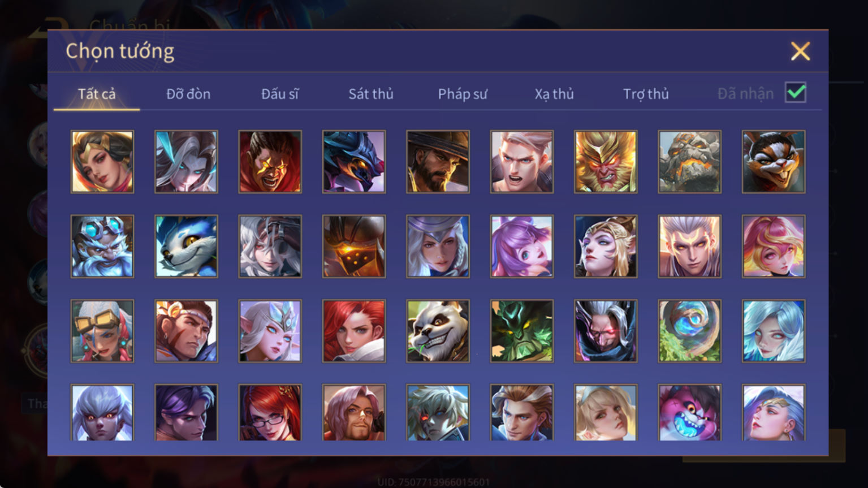Select the purple-haired girl hero portrait
The height and width of the screenshot is (488, 868).
[x=522, y=246]
